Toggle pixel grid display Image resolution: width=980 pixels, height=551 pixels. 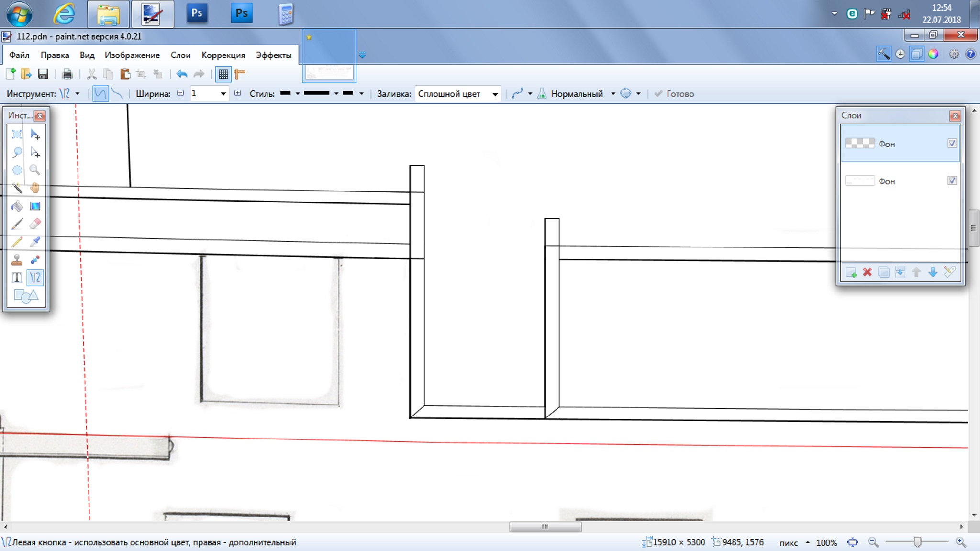223,74
